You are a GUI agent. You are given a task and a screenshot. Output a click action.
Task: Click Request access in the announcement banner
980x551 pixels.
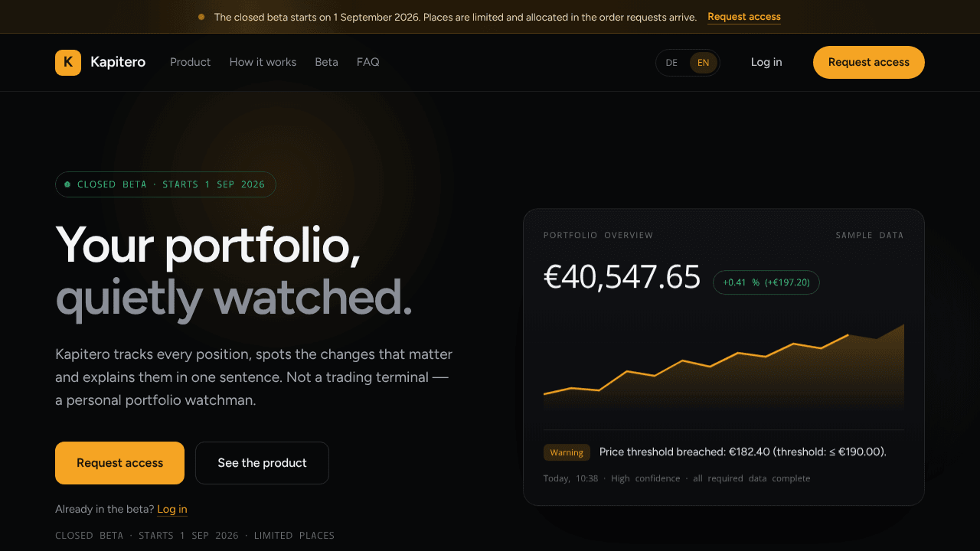[x=744, y=17]
